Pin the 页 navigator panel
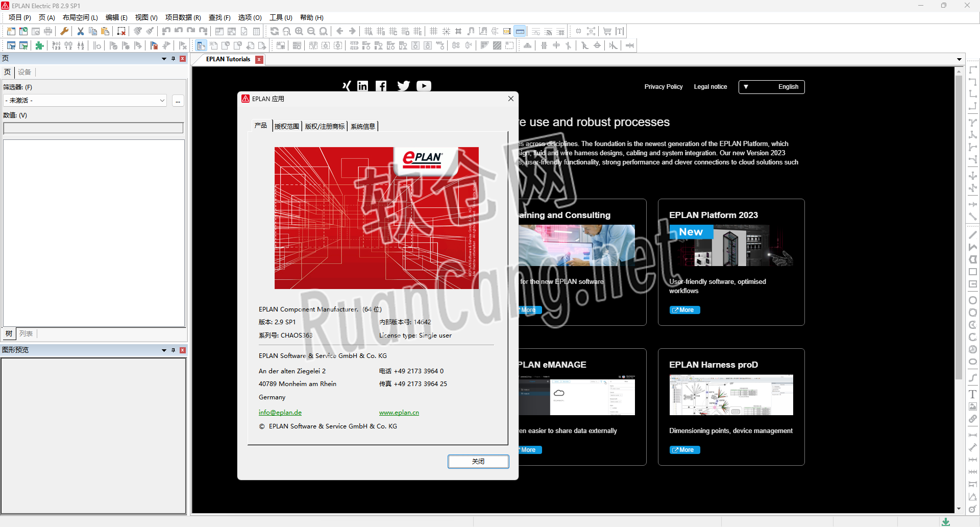This screenshot has height=527, width=980. [x=173, y=59]
